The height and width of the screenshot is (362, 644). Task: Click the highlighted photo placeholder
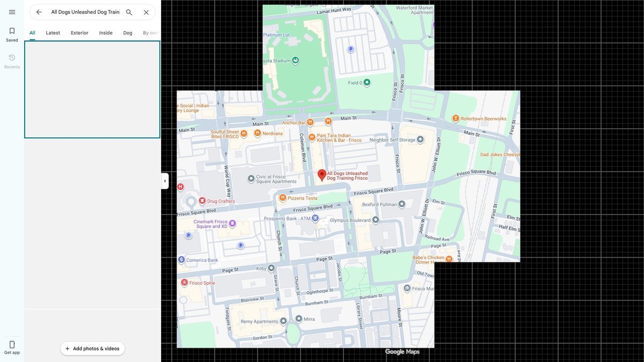click(x=92, y=90)
